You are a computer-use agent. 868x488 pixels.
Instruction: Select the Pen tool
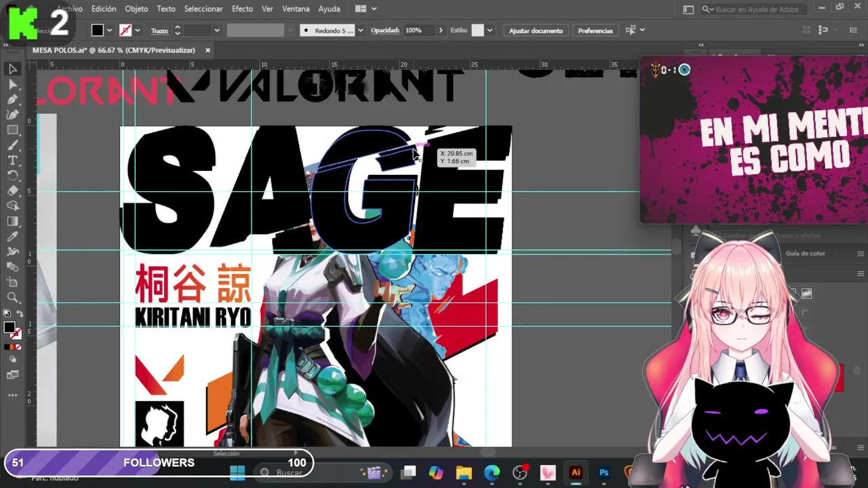pos(12,100)
